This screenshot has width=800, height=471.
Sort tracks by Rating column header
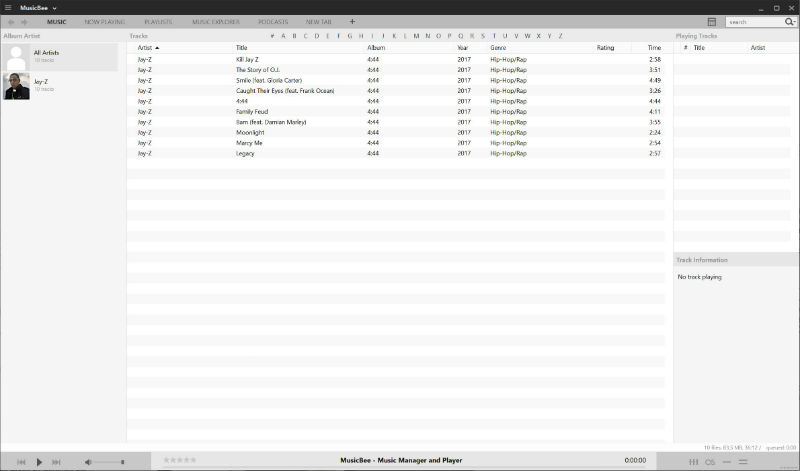pyautogui.click(x=606, y=47)
